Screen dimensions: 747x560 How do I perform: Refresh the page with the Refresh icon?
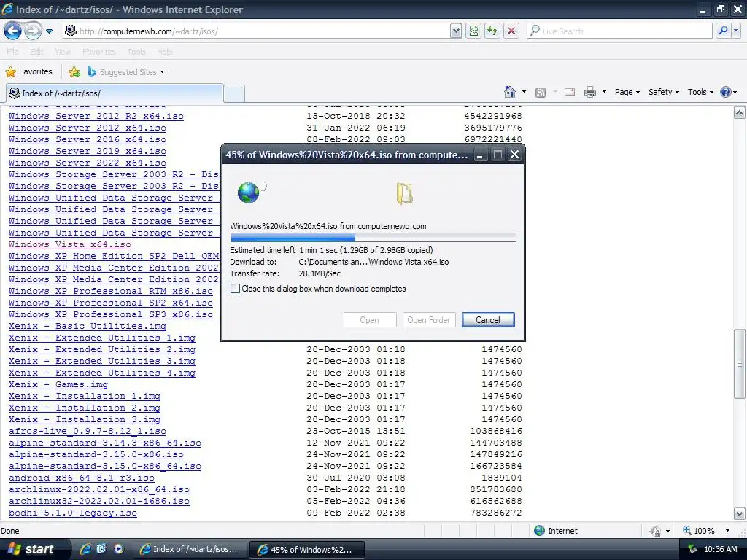pyautogui.click(x=492, y=31)
